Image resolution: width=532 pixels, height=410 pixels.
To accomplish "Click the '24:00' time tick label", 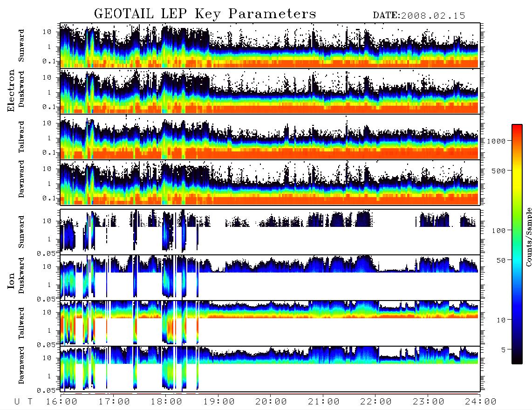I will coord(480,402).
